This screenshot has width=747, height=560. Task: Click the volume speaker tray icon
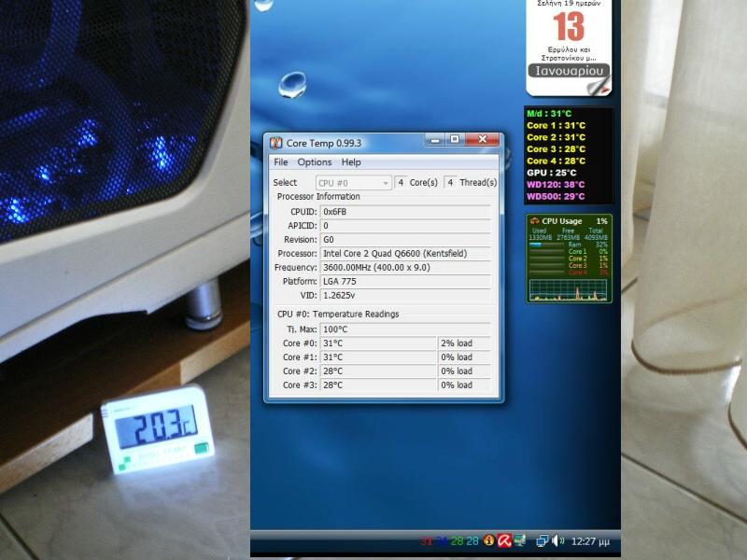[x=557, y=541]
